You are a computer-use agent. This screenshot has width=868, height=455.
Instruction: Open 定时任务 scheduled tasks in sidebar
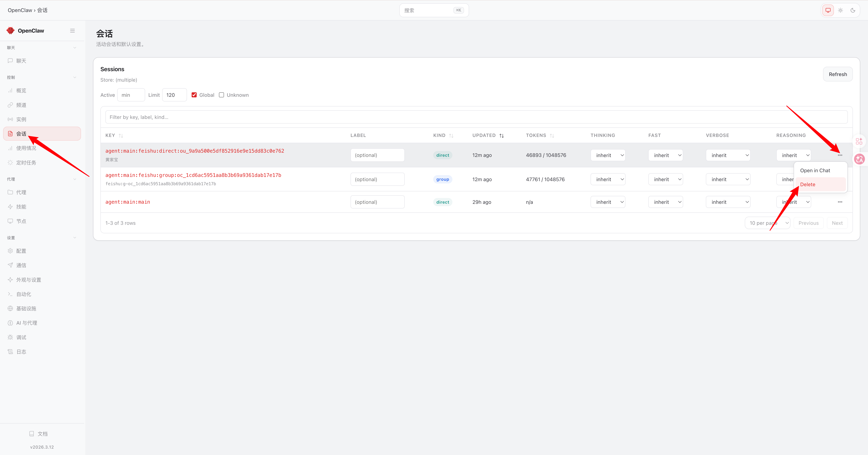tap(42, 163)
